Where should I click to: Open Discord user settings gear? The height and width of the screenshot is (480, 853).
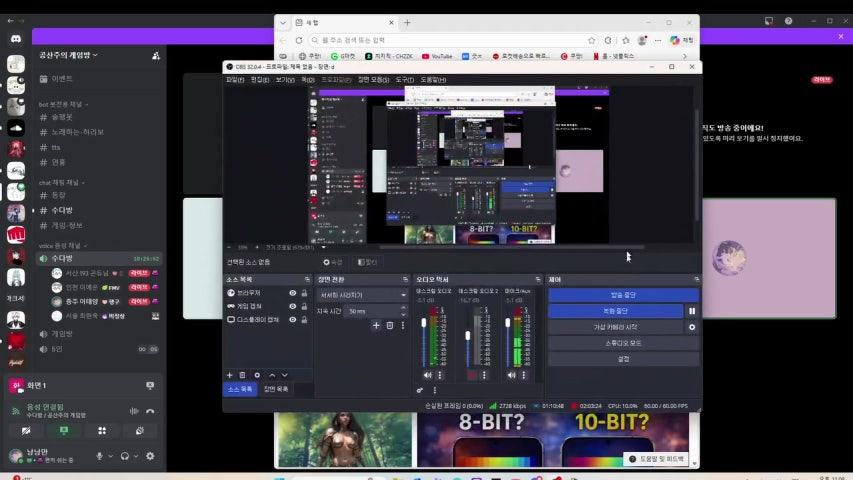click(150, 456)
